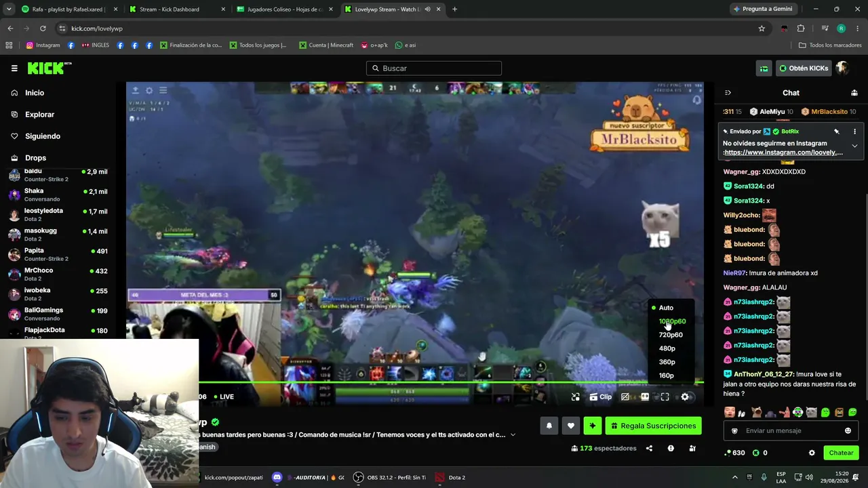Mute the Lovelywp Stream tab audio icon
The height and width of the screenshot is (488, 868).
pyautogui.click(x=427, y=9)
